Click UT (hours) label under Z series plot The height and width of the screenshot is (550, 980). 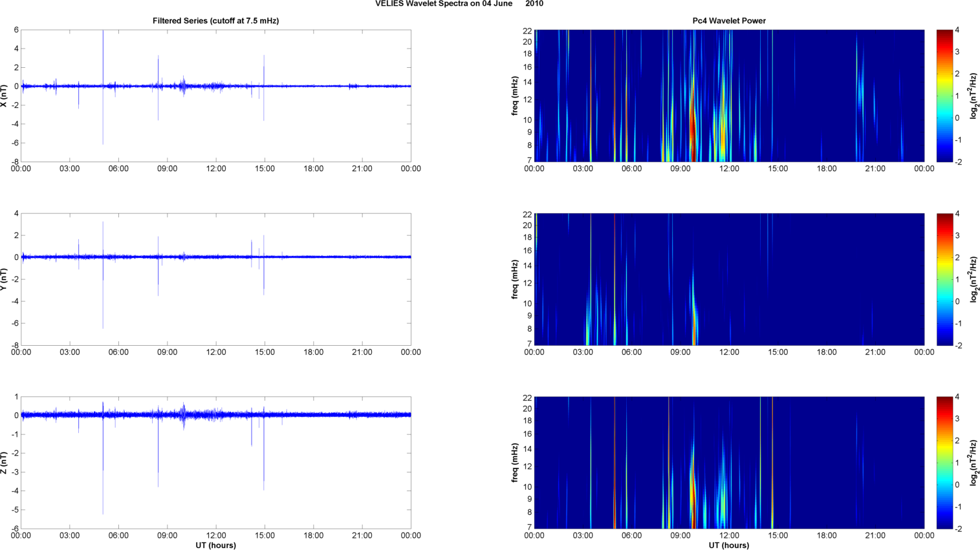(x=215, y=545)
